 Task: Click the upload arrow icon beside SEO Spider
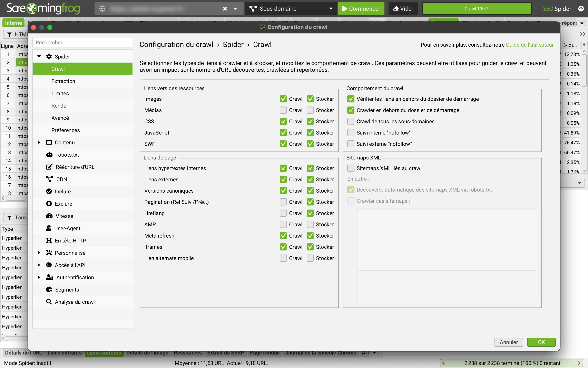(581, 9)
